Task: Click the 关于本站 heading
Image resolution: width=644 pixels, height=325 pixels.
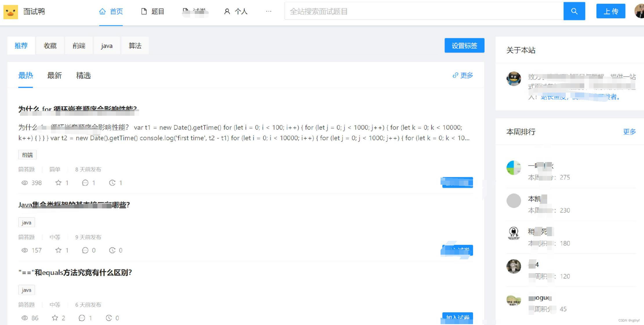Action: tap(521, 50)
